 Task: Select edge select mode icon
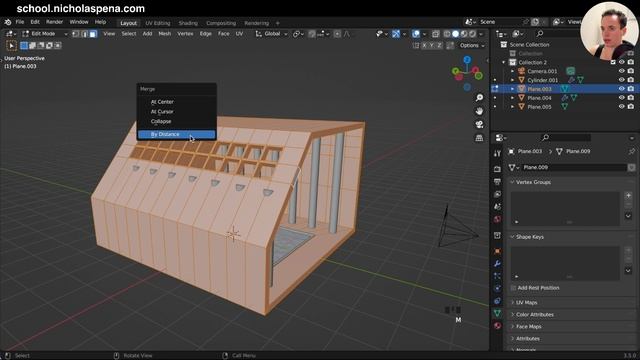[84, 34]
